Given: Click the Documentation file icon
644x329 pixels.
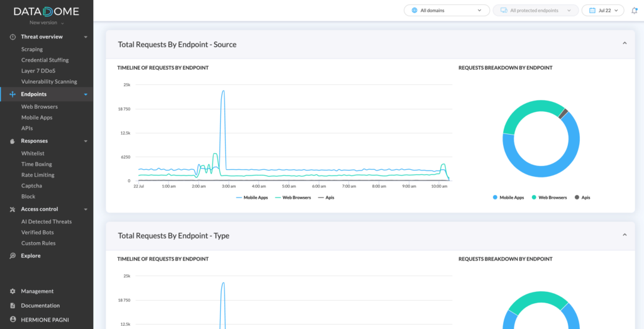Looking at the screenshot, I should pos(13,306).
